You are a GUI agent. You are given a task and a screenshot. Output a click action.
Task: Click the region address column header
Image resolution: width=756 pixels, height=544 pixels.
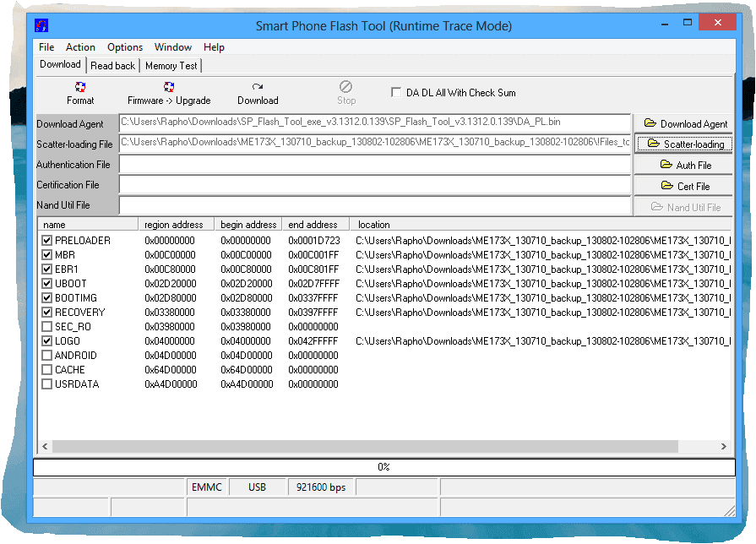(x=176, y=225)
